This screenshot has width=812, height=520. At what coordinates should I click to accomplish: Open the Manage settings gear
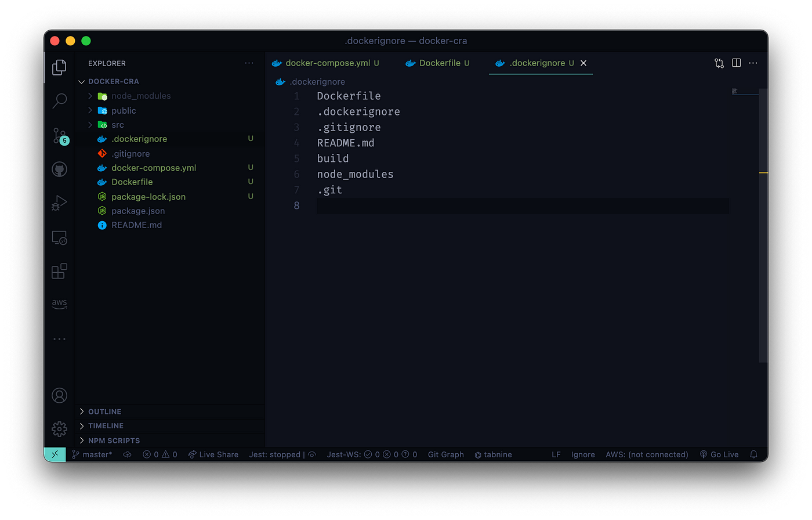coord(59,429)
